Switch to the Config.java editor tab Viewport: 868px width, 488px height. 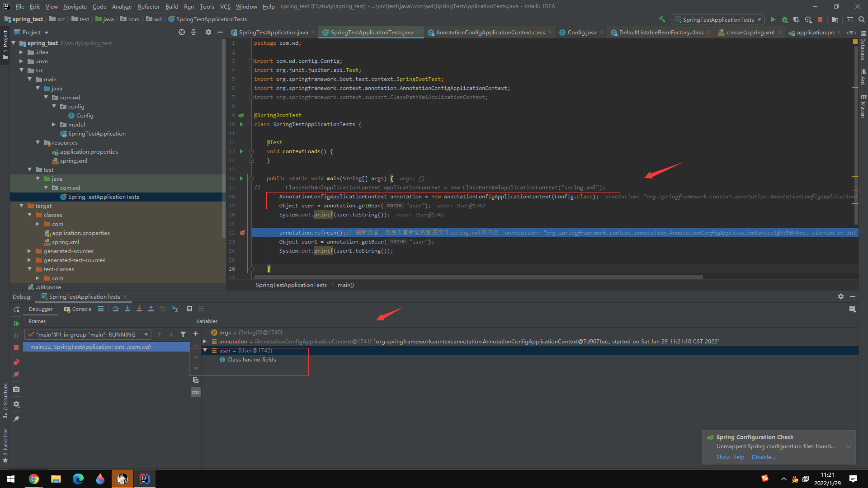click(x=581, y=33)
